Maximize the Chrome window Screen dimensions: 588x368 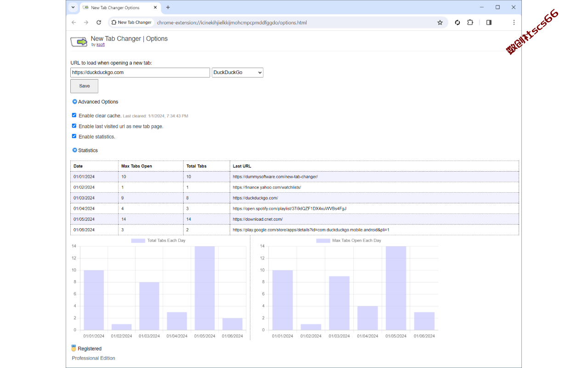pos(498,7)
